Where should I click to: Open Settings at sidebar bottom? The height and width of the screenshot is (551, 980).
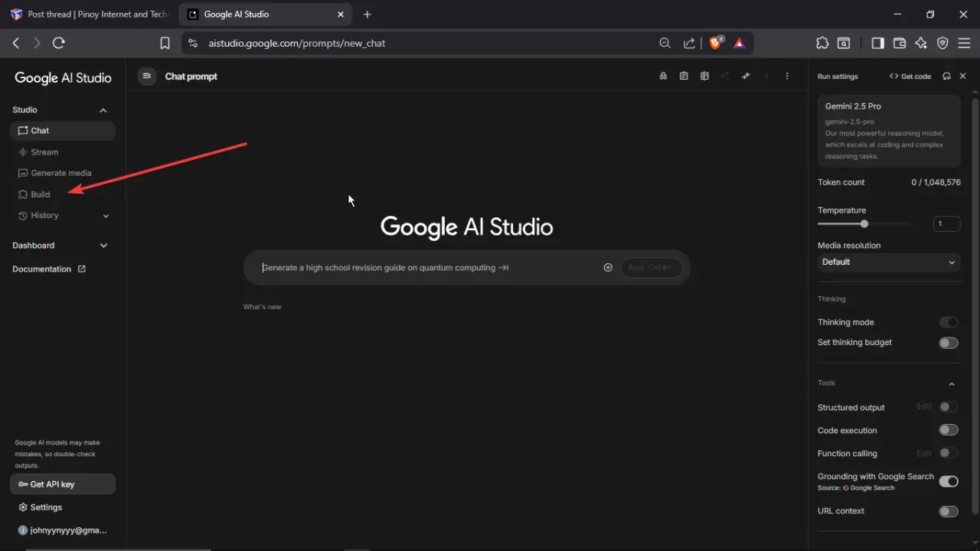pyautogui.click(x=63, y=507)
